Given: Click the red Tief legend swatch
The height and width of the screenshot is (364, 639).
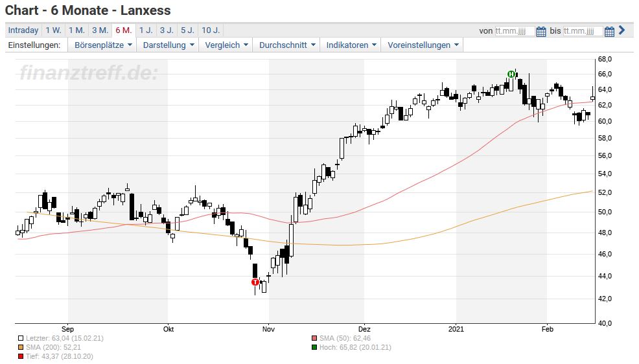Looking at the screenshot, I should [x=21, y=357].
